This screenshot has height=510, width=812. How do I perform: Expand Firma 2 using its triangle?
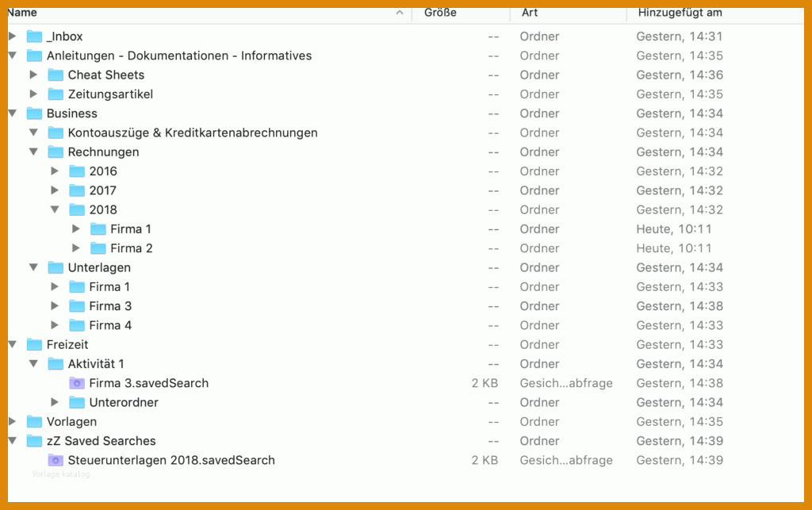76,248
